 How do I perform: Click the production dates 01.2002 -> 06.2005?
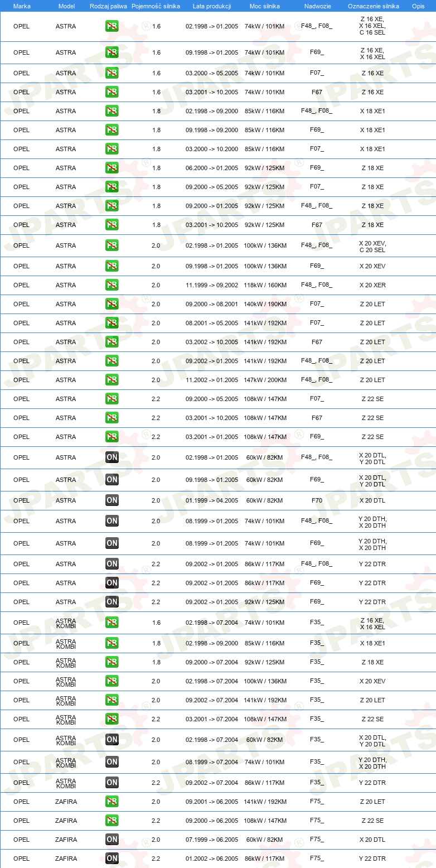point(212,859)
